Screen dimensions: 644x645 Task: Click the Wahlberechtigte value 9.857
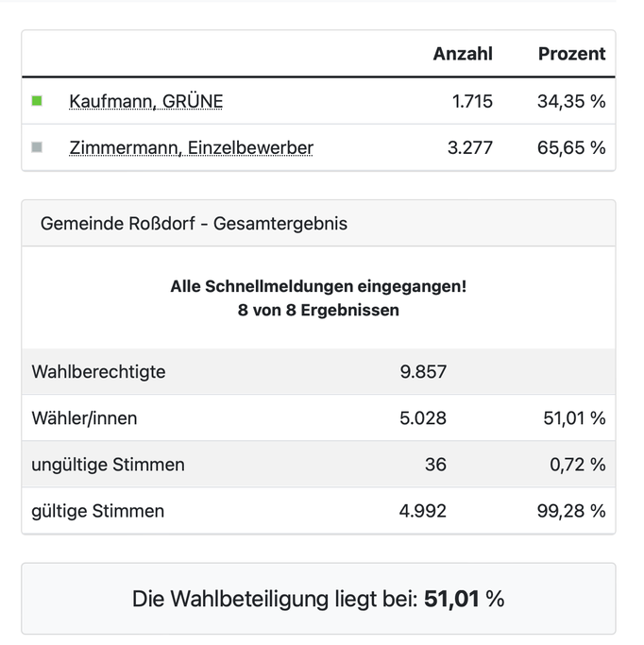point(423,372)
